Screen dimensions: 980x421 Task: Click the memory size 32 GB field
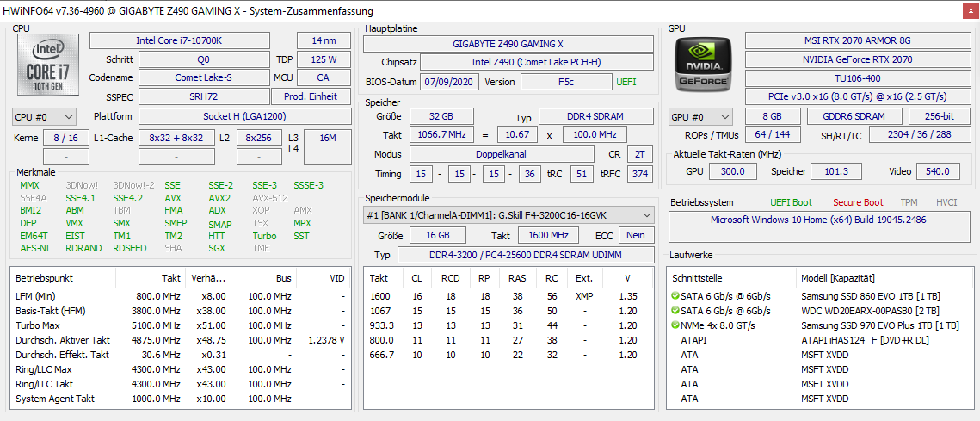tap(441, 117)
